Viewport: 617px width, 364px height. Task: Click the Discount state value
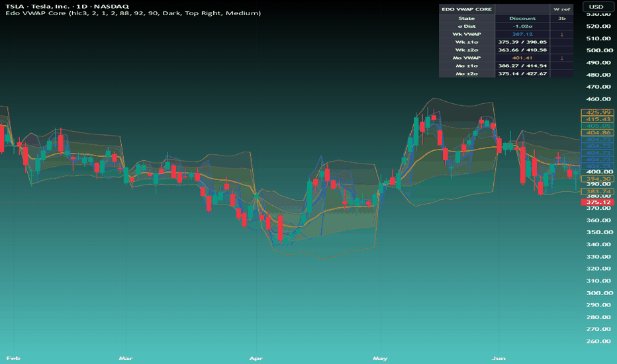coord(522,18)
